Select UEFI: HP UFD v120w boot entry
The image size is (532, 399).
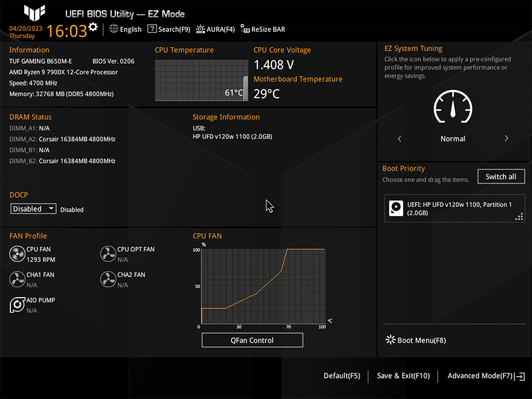454,209
